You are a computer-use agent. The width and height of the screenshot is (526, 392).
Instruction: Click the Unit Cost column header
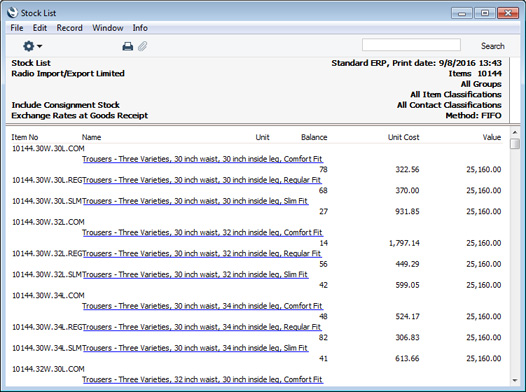(x=403, y=137)
